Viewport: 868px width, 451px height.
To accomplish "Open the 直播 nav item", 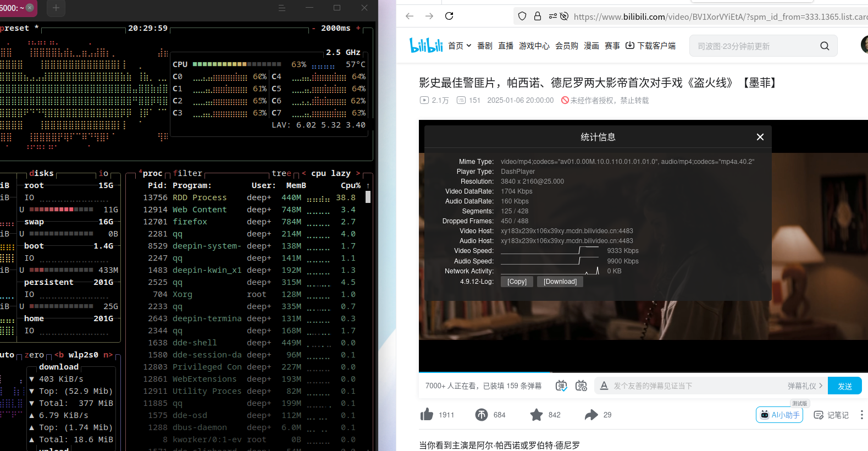I will (506, 46).
